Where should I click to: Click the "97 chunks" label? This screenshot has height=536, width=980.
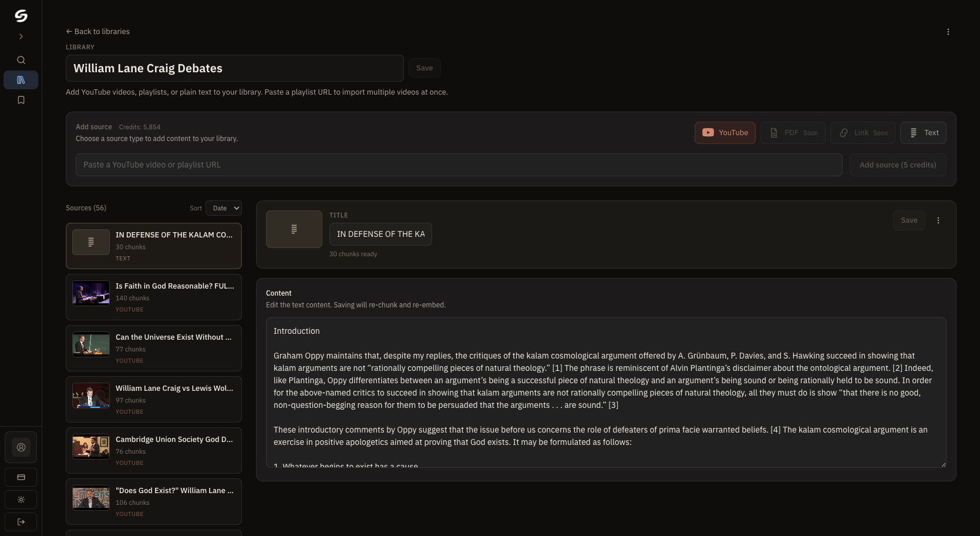[x=131, y=400]
